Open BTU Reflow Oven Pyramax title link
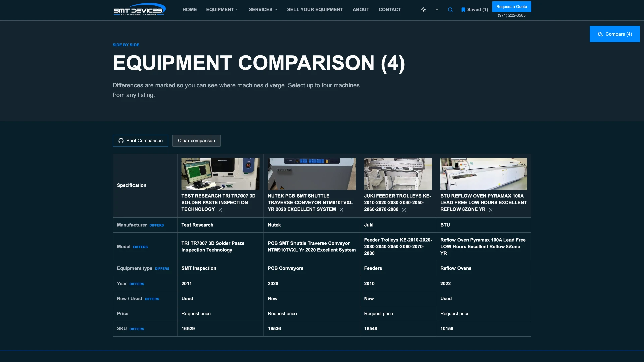644x362 pixels. pos(483,202)
